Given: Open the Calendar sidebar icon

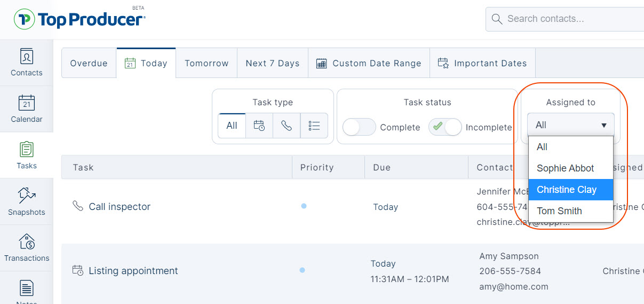Looking at the screenshot, I should (26, 109).
